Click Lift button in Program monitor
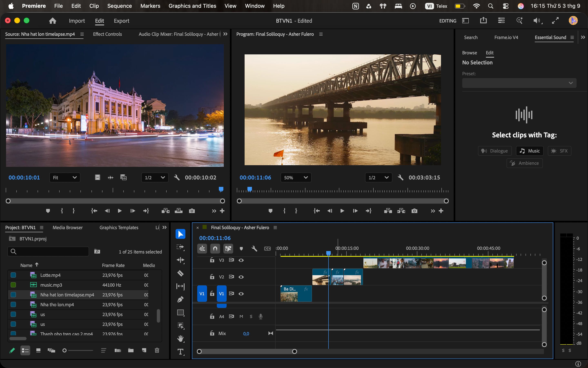The width and height of the screenshot is (588, 368). tap(388, 211)
